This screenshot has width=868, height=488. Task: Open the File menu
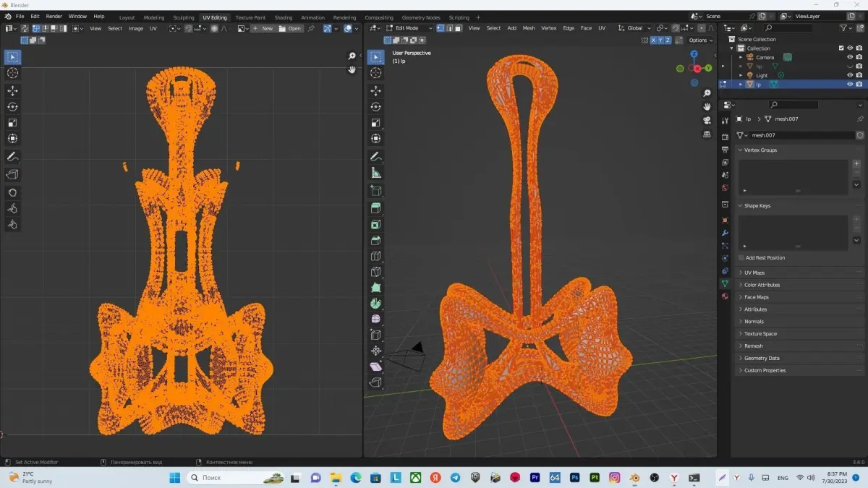(x=19, y=16)
